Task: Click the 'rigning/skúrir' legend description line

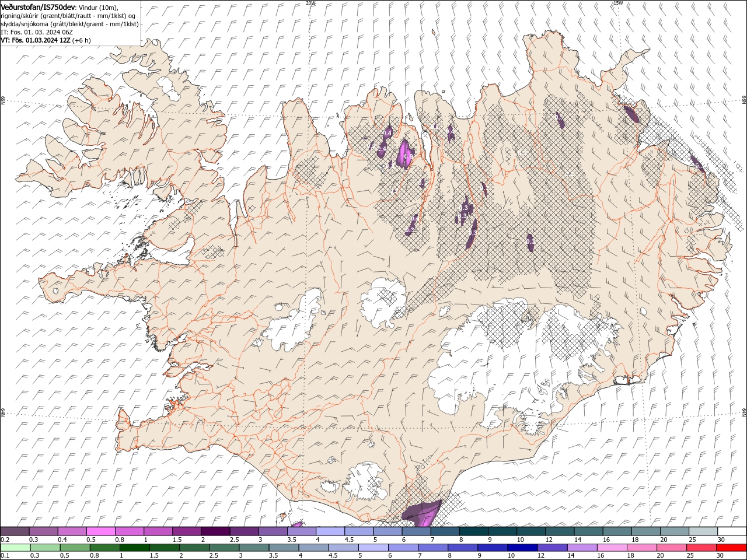Action: pos(68,16)
